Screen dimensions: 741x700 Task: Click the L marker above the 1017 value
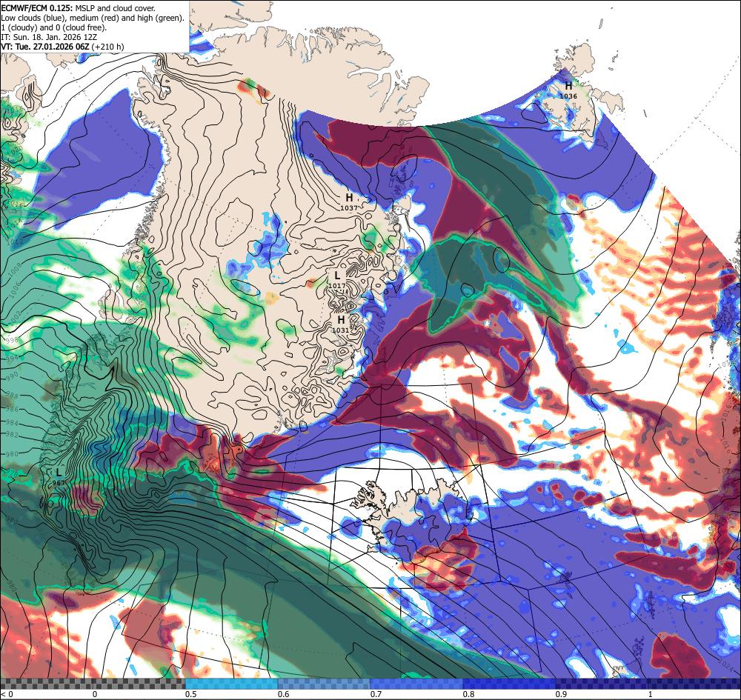point(337,276)
